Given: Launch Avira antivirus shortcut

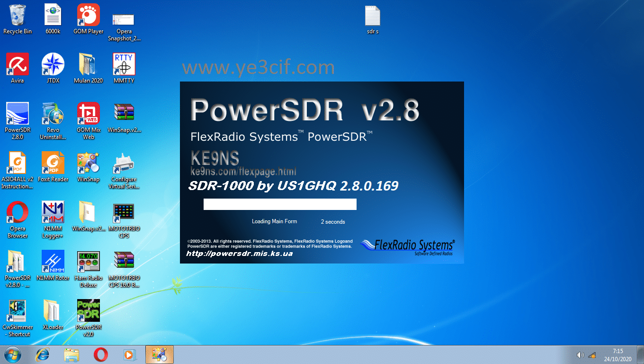Looking at the screenshot, I should (18, 68).
